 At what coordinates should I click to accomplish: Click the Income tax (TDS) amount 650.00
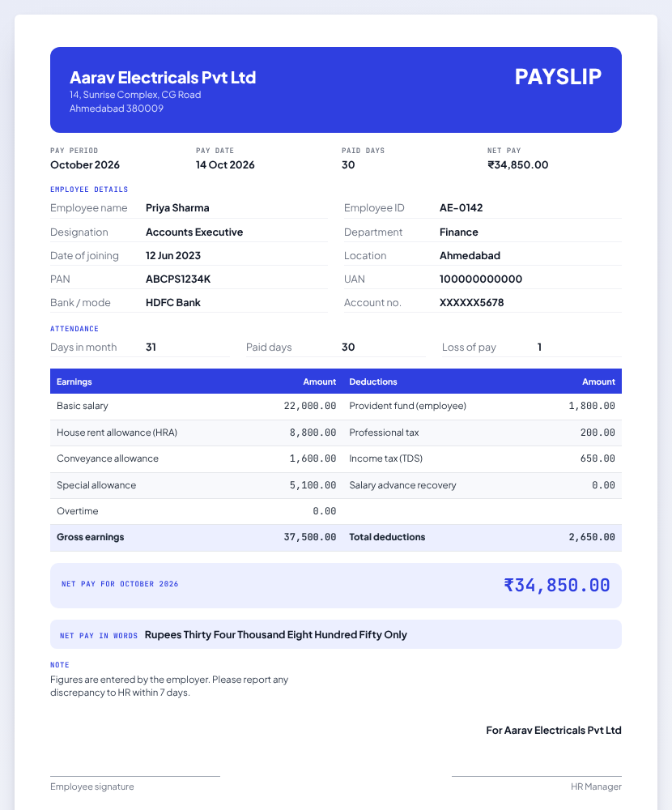[598, 458]
